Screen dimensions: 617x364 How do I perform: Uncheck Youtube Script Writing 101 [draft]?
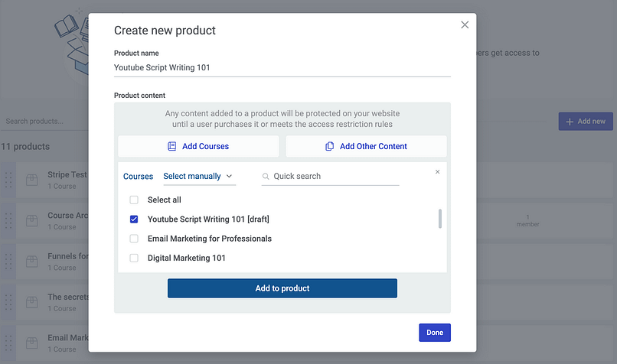(134, 219)
